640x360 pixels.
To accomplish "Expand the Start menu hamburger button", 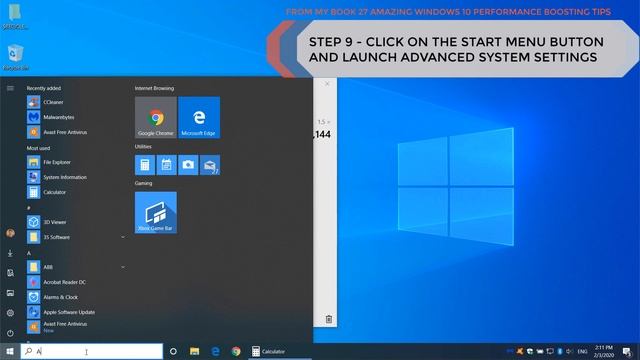I will pyautogui.click(x=10, y=88).
